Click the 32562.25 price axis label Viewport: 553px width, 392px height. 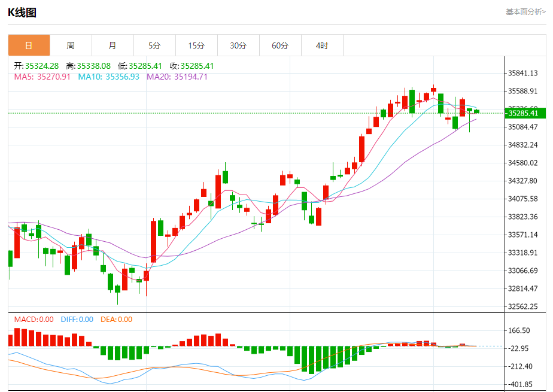click(x=522, y=306)
